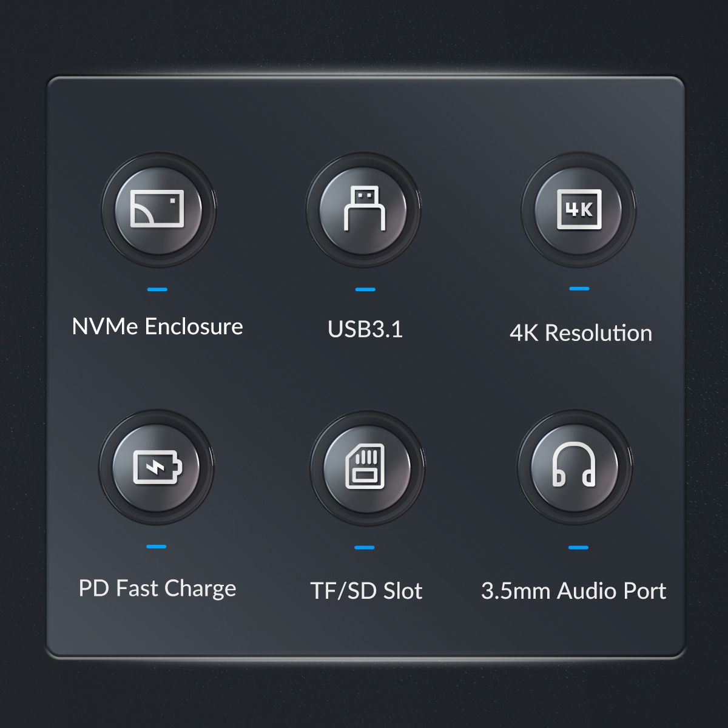Click the NVMe Enclosure text label

[x=157, y=327]
